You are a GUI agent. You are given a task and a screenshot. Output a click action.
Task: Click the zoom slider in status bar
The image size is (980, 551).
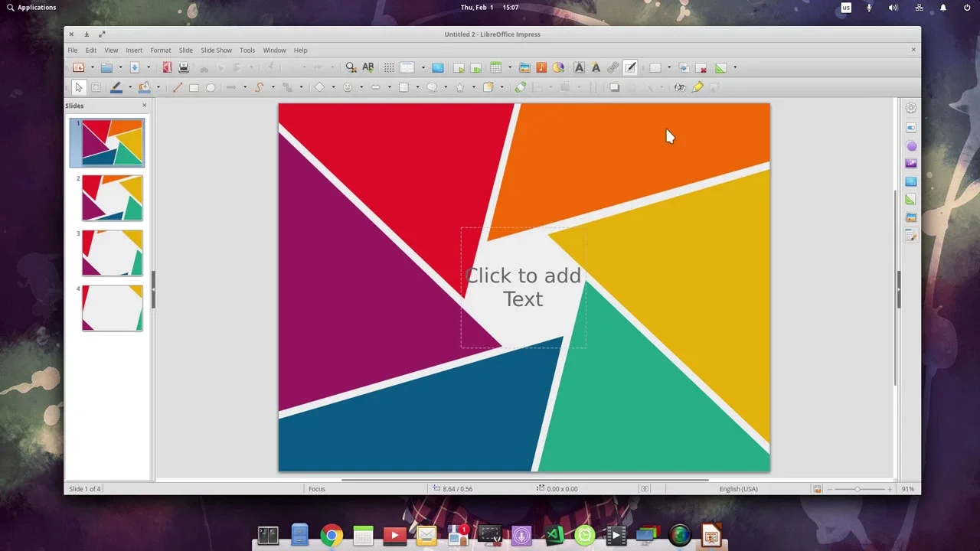pos(857,489)
